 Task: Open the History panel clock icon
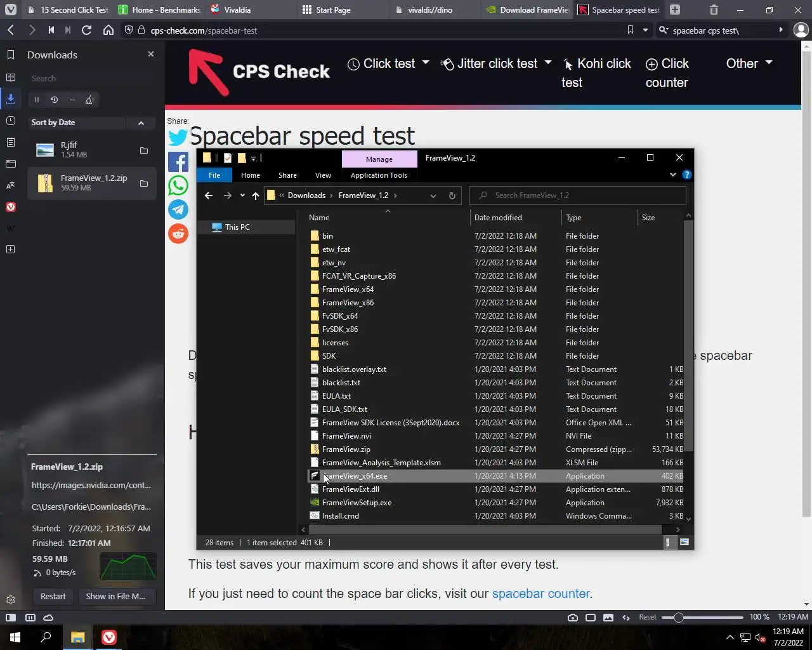click(11, 121)
